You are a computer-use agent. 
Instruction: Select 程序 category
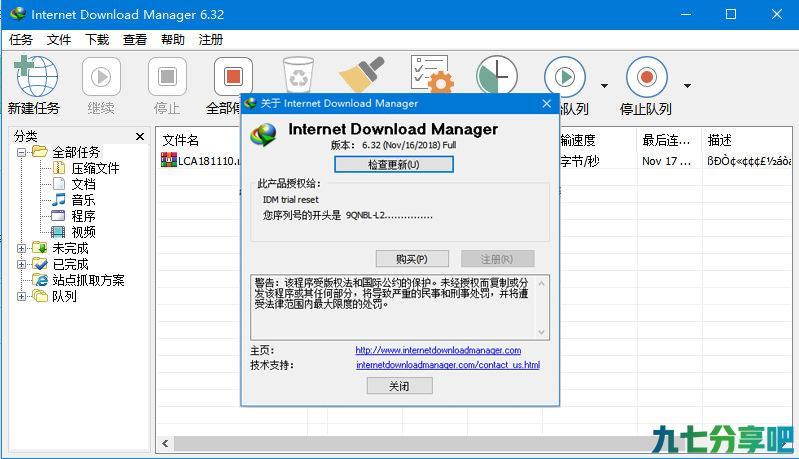pyautogui.click(x=83, y=216)
